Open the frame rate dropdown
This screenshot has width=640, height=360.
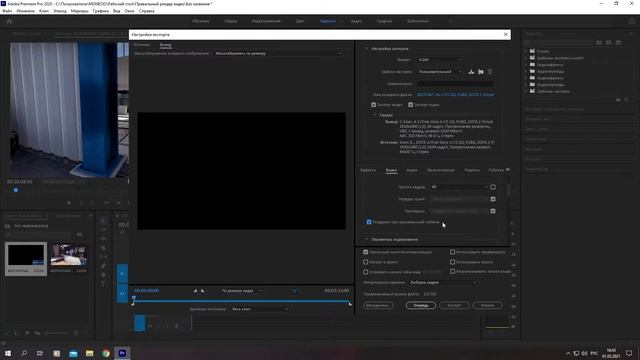tap(459, 187)
